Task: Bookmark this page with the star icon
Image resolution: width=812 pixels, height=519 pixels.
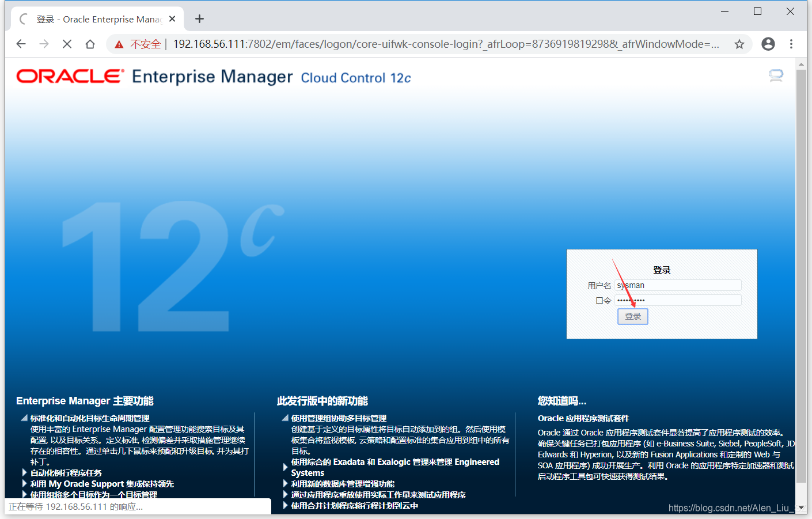Action: point(739,44)
